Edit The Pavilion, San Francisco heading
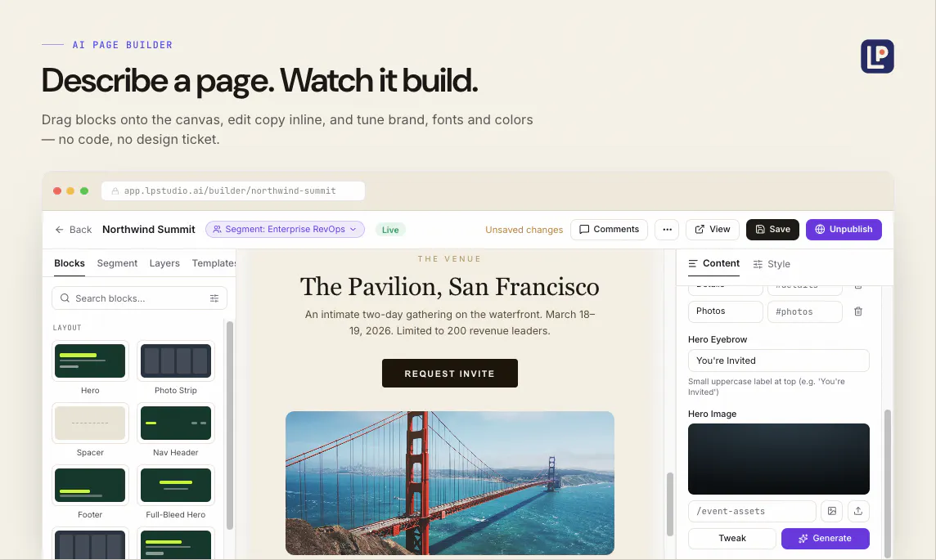 pos(449,287)
